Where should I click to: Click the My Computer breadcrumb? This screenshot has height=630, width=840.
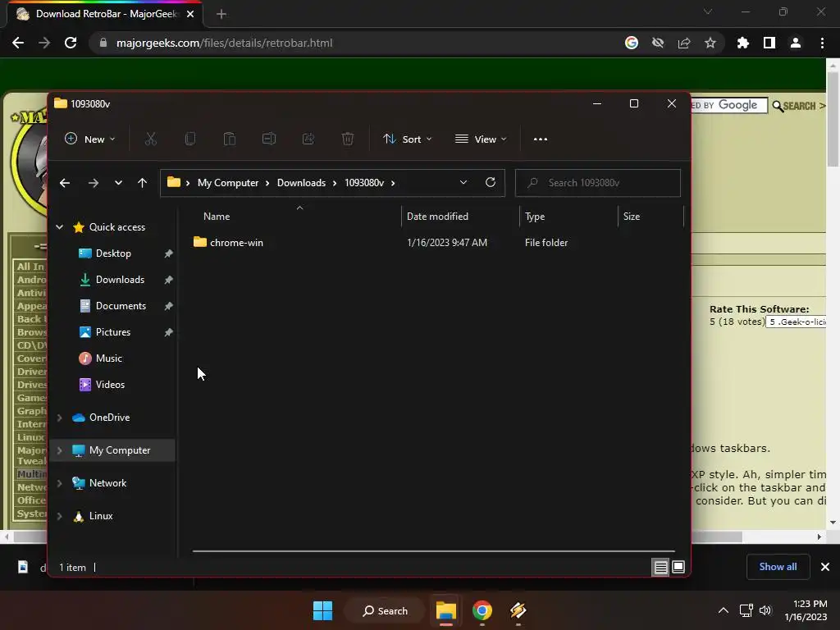[228, 183]
